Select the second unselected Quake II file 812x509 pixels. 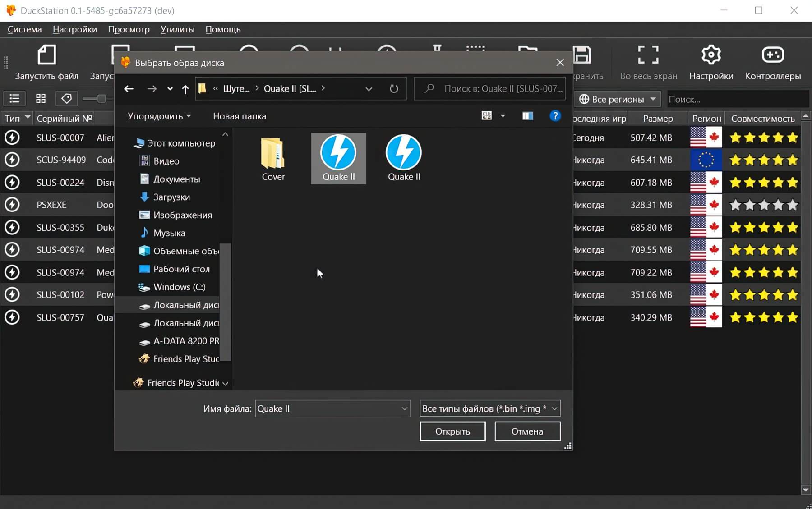click(404, 159)
